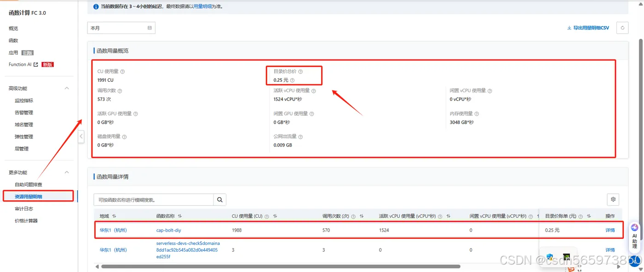Click the calendar icon in the 本月 date picker
Screen dimensions: 644x272
pos(149,28)
